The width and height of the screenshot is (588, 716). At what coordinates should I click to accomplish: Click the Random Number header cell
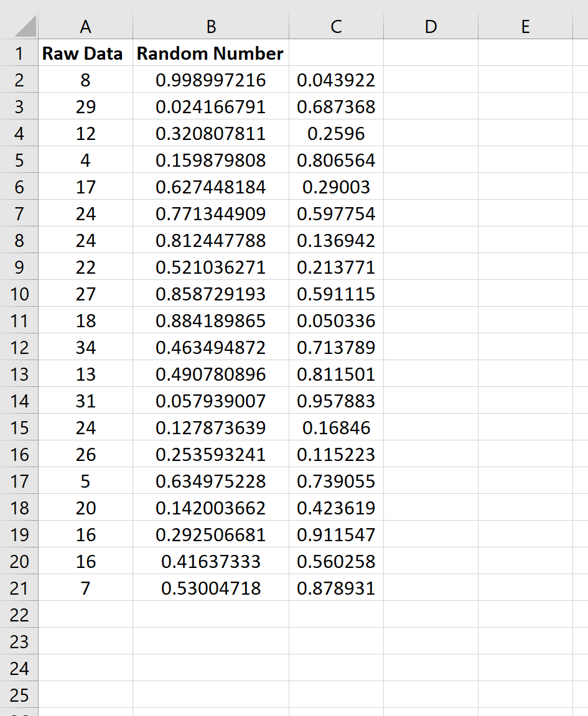[210, 53]
